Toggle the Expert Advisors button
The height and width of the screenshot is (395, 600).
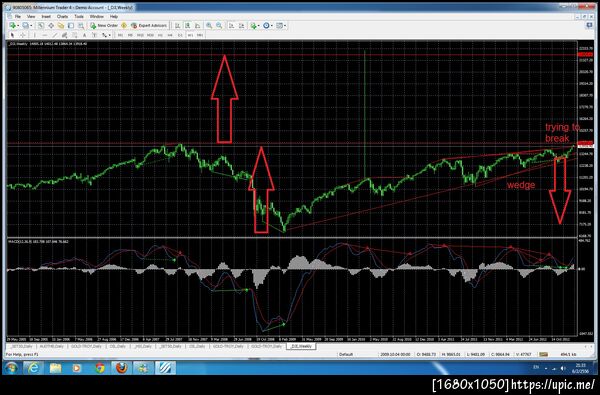[149, 26]
